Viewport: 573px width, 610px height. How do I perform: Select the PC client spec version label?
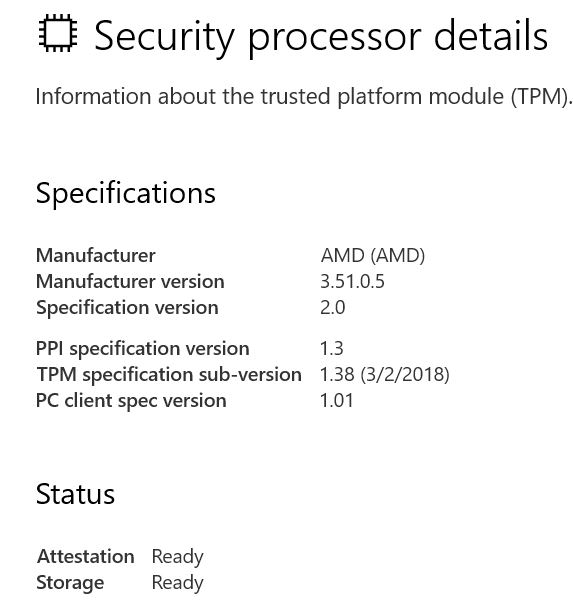131,401
